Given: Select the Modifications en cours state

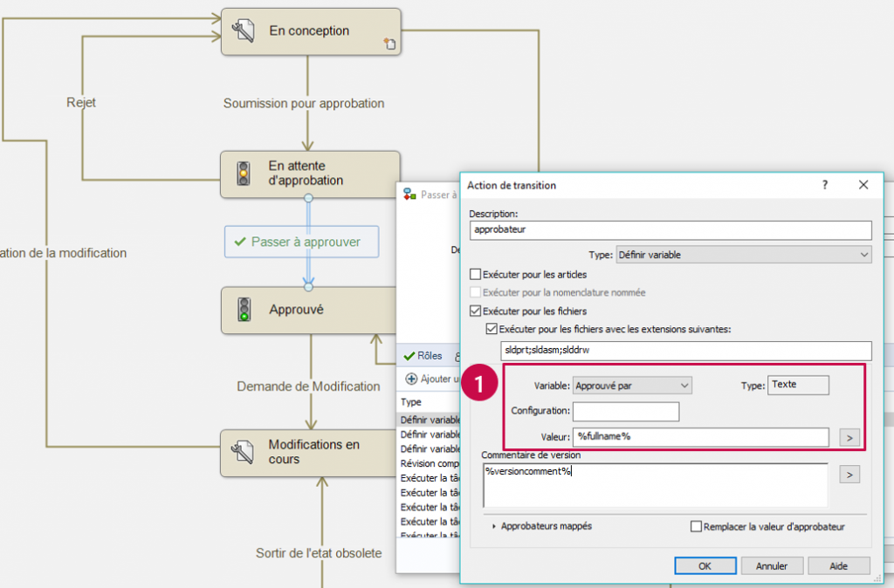Looking at the screenshot, I should 308,453.
